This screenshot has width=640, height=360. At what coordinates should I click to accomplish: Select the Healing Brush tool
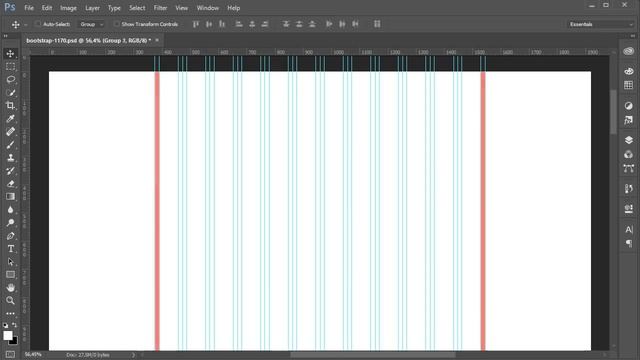tap(11, 131)
